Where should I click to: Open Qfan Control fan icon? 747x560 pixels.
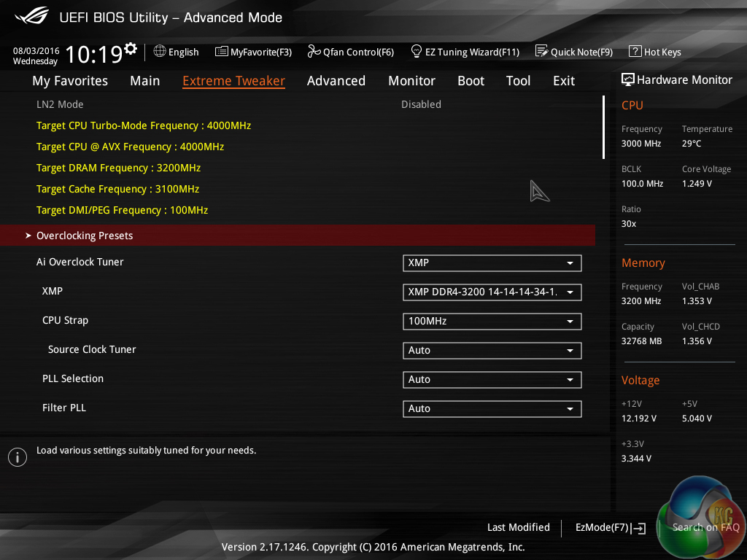tap(314, 51)
